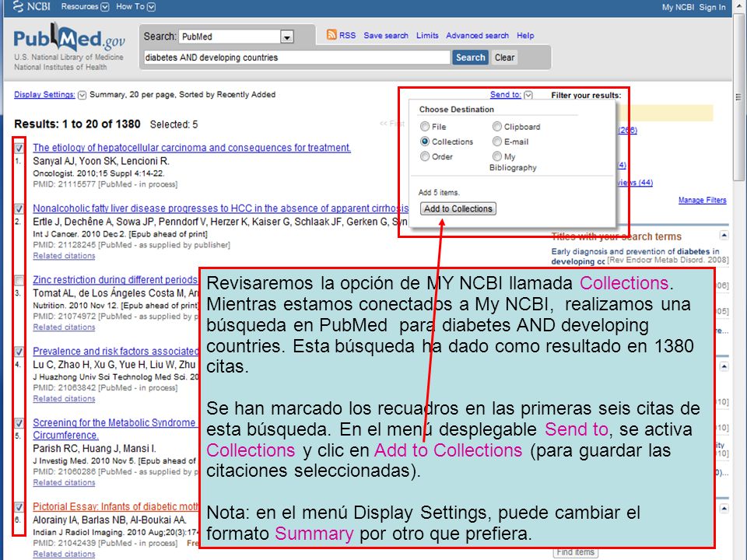
Task: Open the Screening for the Metabolic Syndrome article
Action: (114, 429)
